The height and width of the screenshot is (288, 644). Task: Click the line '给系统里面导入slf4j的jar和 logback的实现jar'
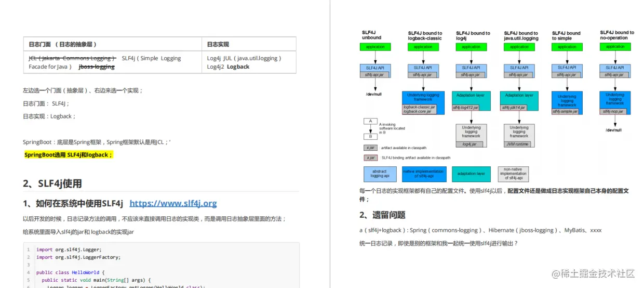[x=78, y=232]
